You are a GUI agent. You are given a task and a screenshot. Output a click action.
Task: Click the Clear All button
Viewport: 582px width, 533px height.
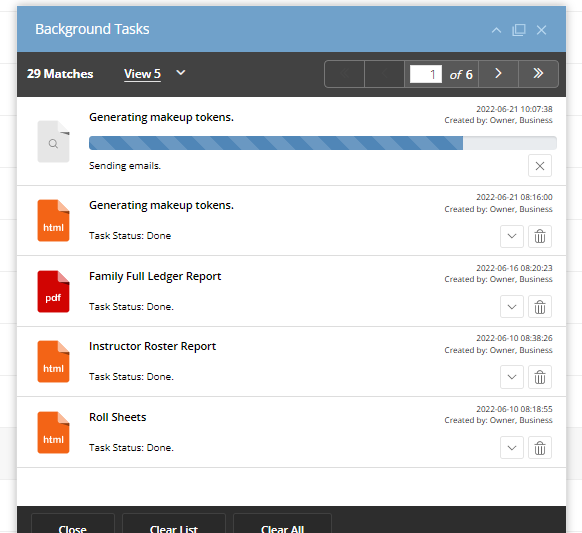(282, 524)
